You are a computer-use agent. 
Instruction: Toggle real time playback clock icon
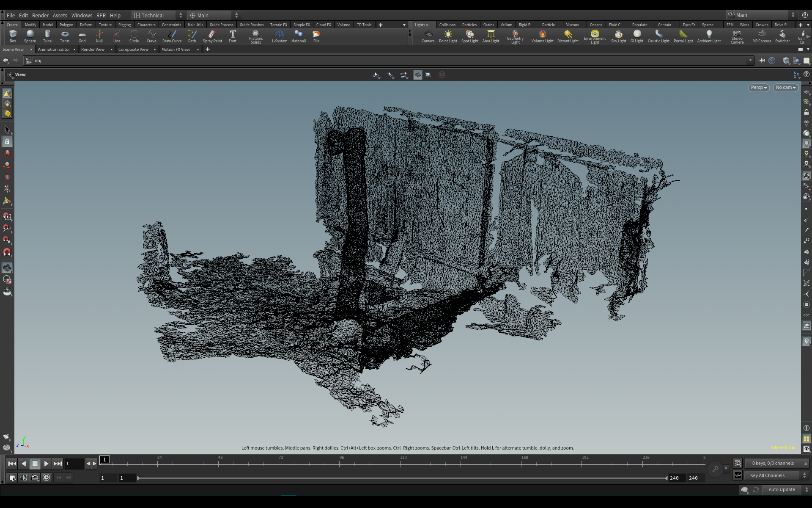pyautogui.click(x=47, y=478)
